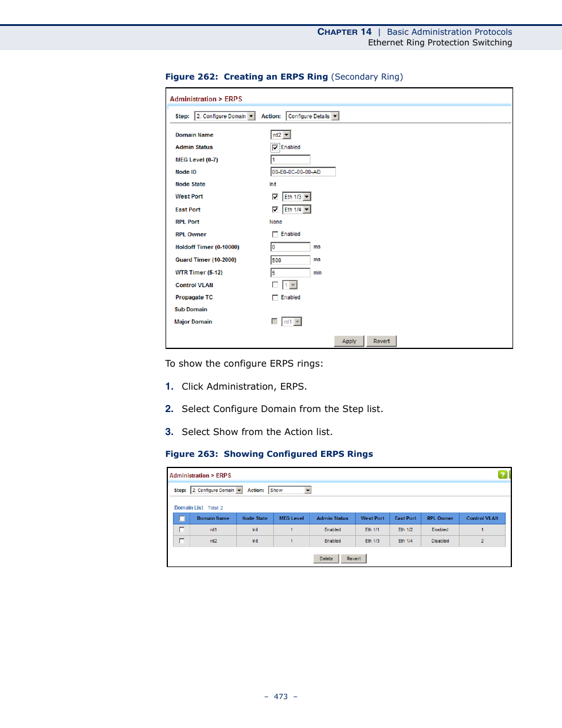The image size is (562, 728).
Task: Open the Domain Name rd2 dropdown
Action: point(280,135)
